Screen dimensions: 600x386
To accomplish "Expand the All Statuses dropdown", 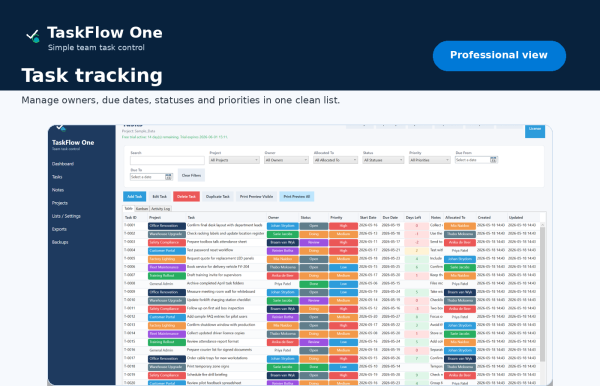I will [383, 160].
